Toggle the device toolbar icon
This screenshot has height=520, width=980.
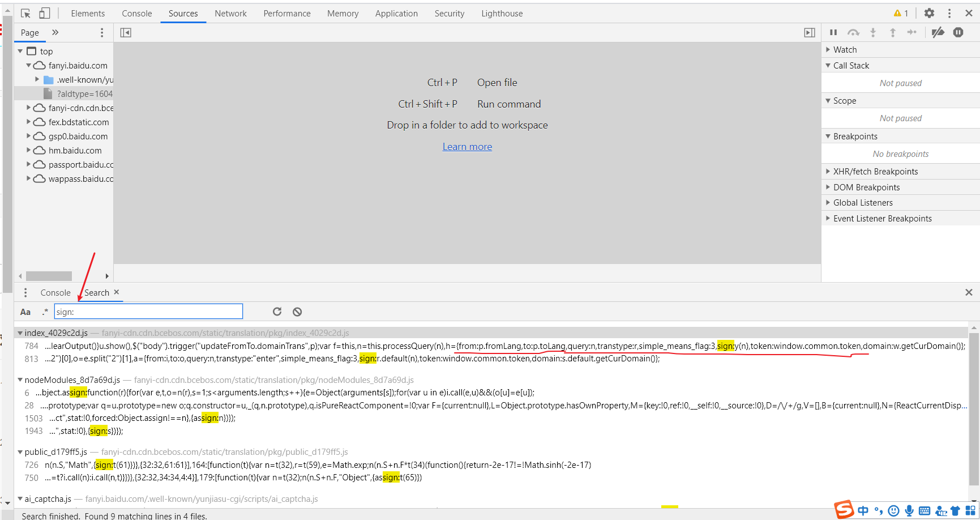45,13
